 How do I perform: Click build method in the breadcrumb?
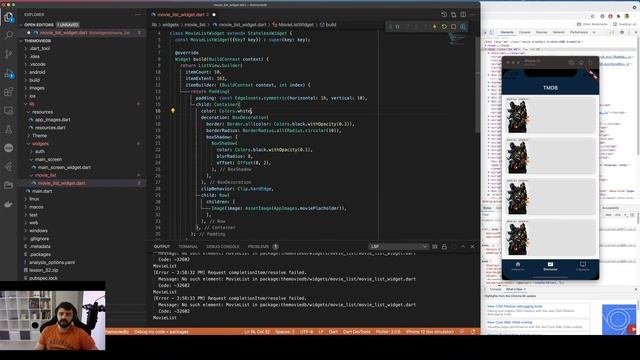coord(331,24)
